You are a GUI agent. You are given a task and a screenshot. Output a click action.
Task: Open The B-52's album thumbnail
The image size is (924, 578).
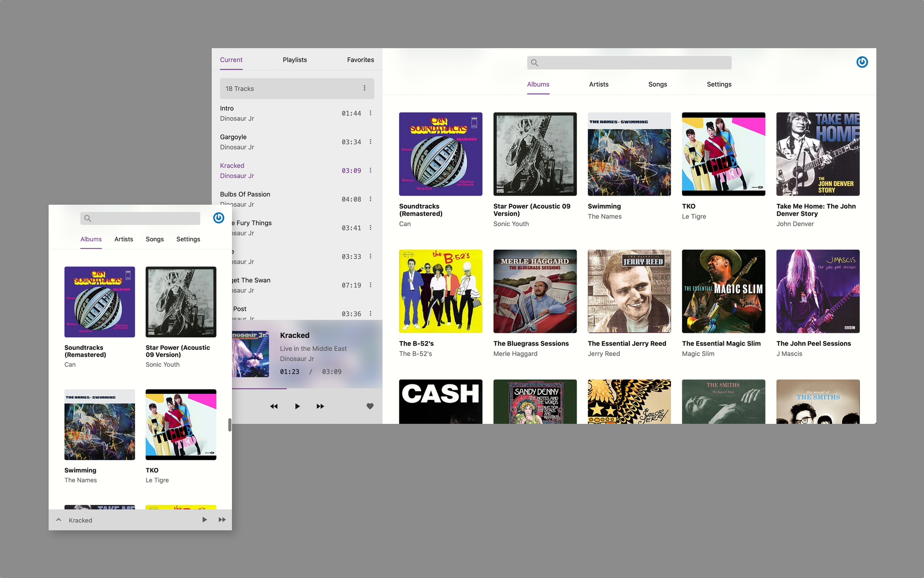439,290
